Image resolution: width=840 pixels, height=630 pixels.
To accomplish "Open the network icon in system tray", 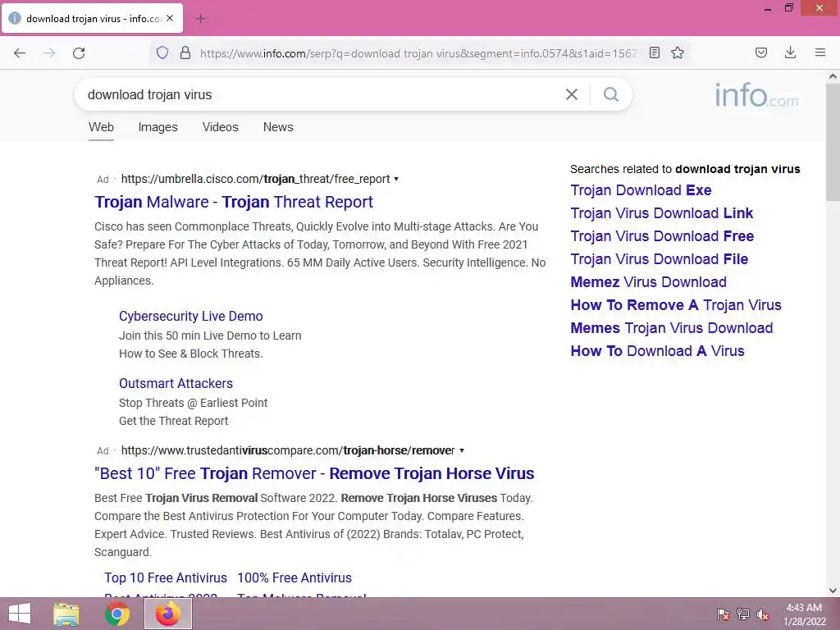I will click(743, 614).
